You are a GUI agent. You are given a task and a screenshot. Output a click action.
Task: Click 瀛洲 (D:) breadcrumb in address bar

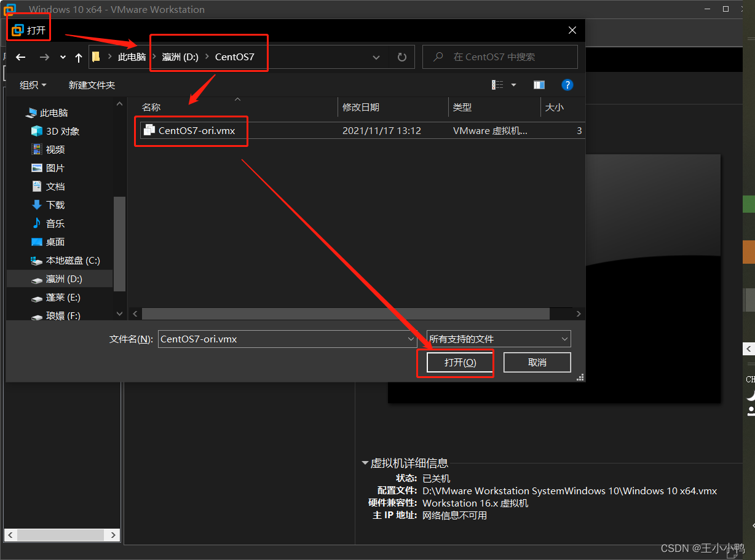click(180, 57)
